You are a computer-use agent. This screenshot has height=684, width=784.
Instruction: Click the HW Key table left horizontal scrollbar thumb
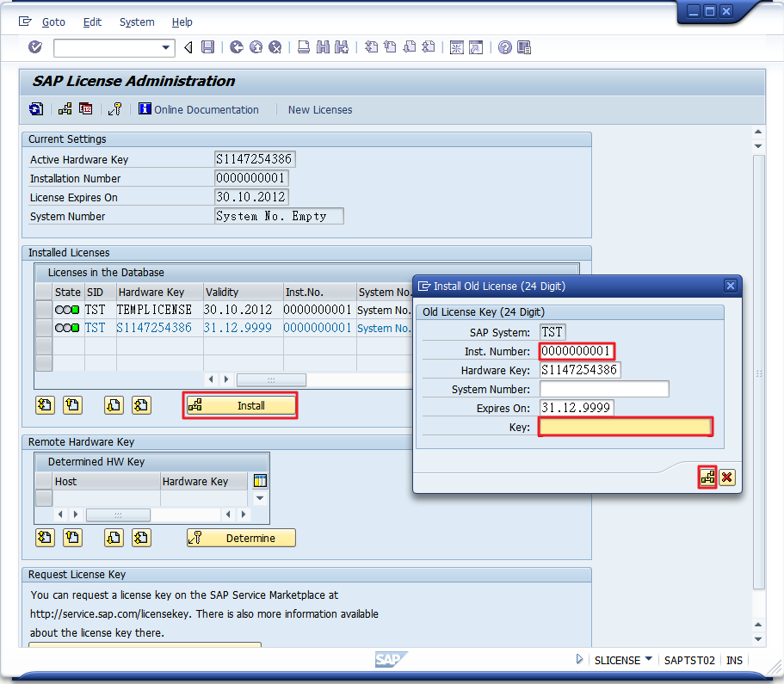point(118,515)
